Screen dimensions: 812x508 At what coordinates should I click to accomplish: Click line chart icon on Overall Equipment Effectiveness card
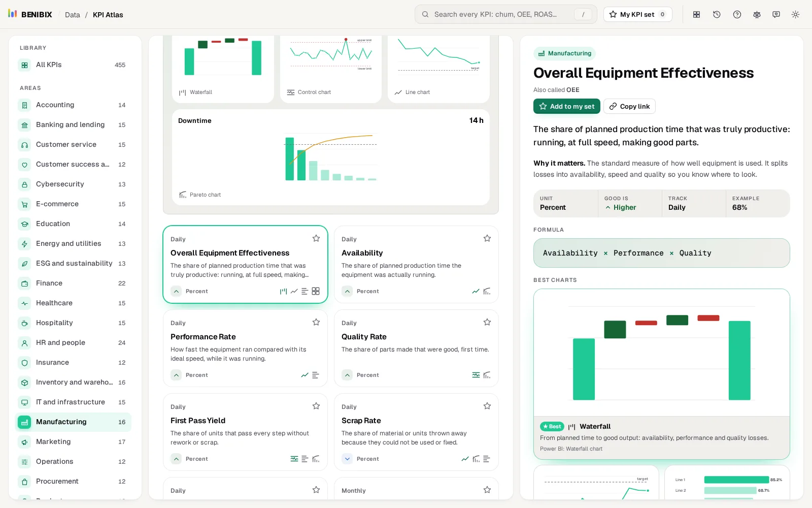[x=294, y=291]
